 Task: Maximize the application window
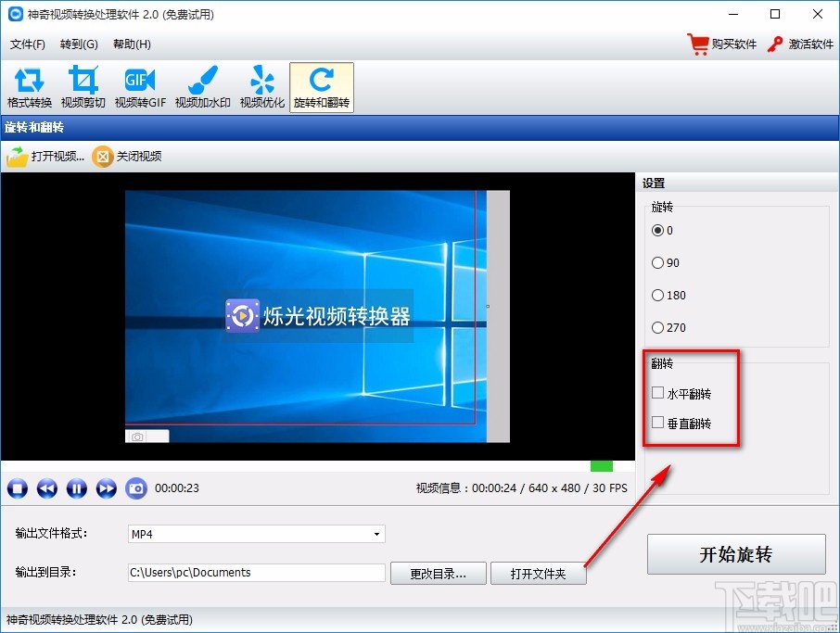tap(775, 15)
